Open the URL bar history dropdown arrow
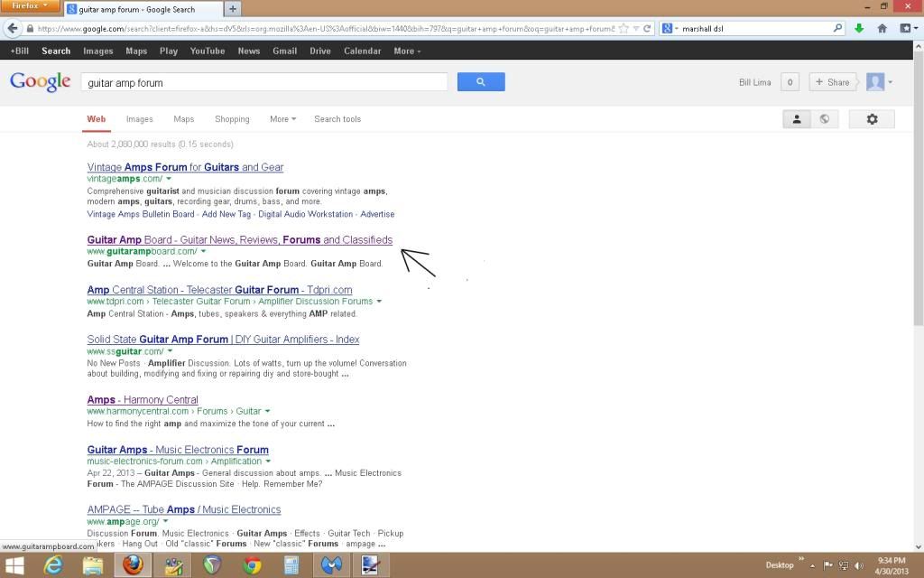This screenshot has height=578, width=924. pos(636,28)
